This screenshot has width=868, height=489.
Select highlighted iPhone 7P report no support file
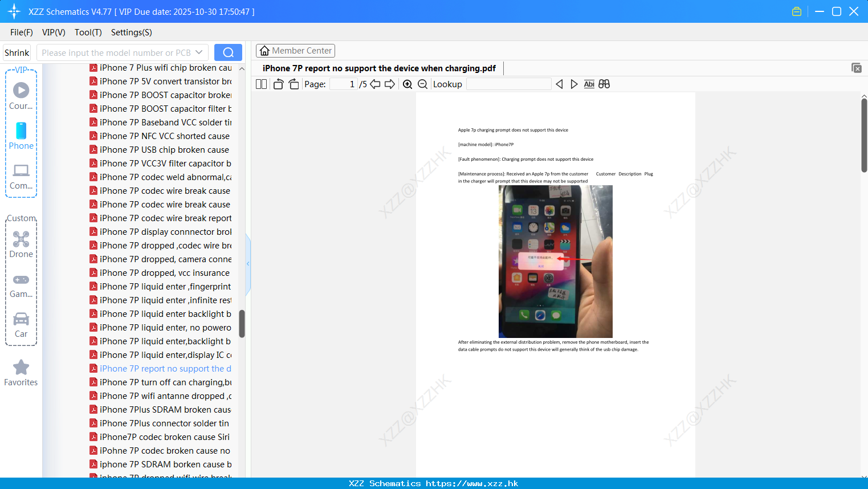click(161, 369)
